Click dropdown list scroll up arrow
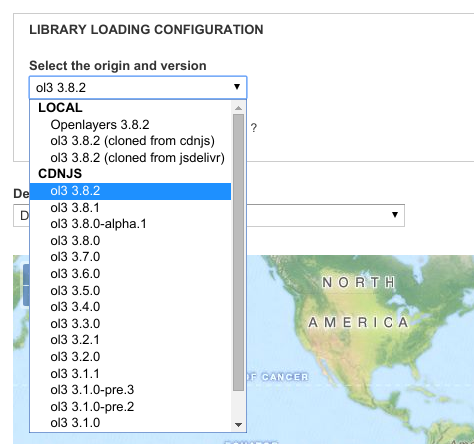Image resolution: width=474 pixels, height=444 pixels. pos(238,108)
